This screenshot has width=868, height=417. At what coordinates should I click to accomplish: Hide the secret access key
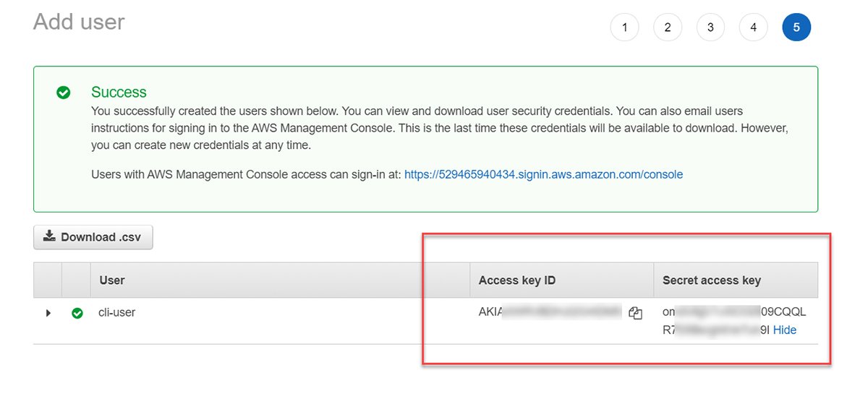coord(785,330)
